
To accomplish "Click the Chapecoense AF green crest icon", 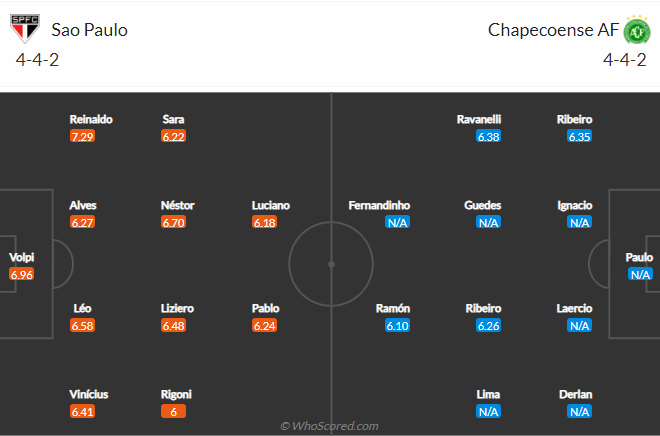I will click(x=636, y=30).
